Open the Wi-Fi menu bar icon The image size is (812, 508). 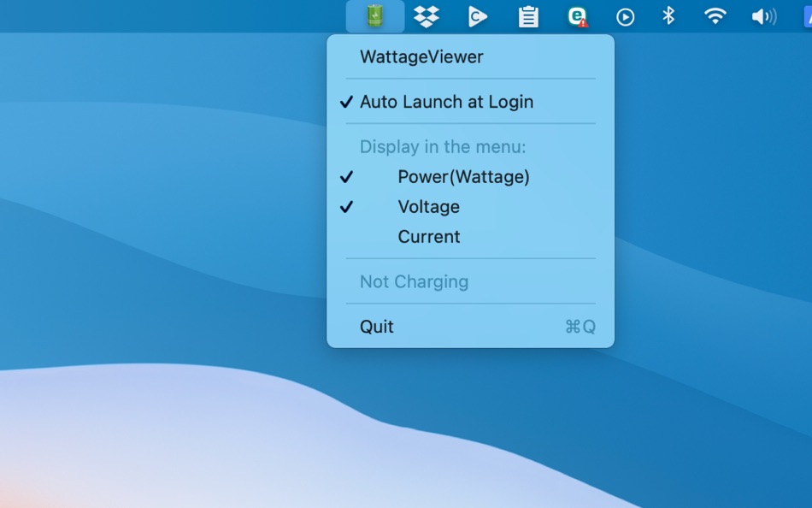715,16
